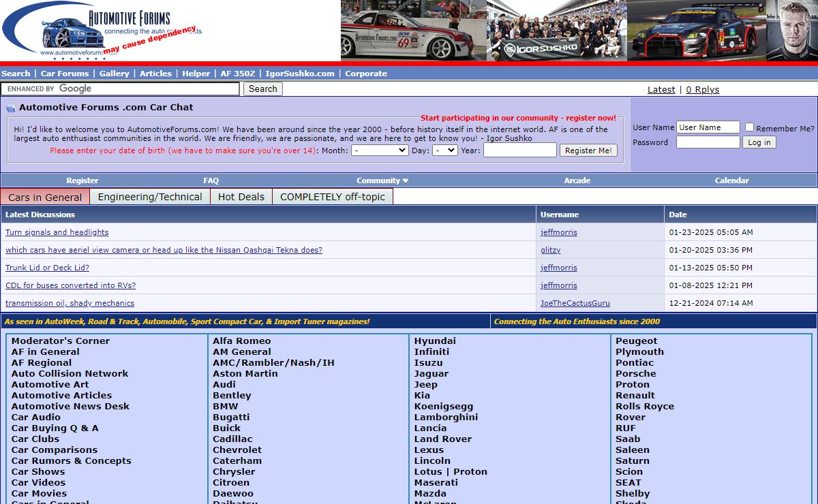
Task: Click the forum icon beside Car Chat title
Action: coord(11,108)
